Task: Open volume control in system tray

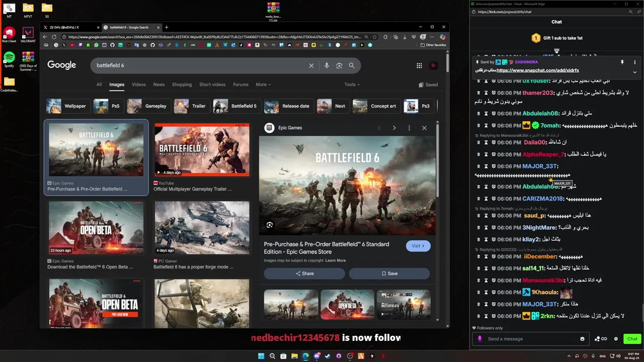Action: 618,356
